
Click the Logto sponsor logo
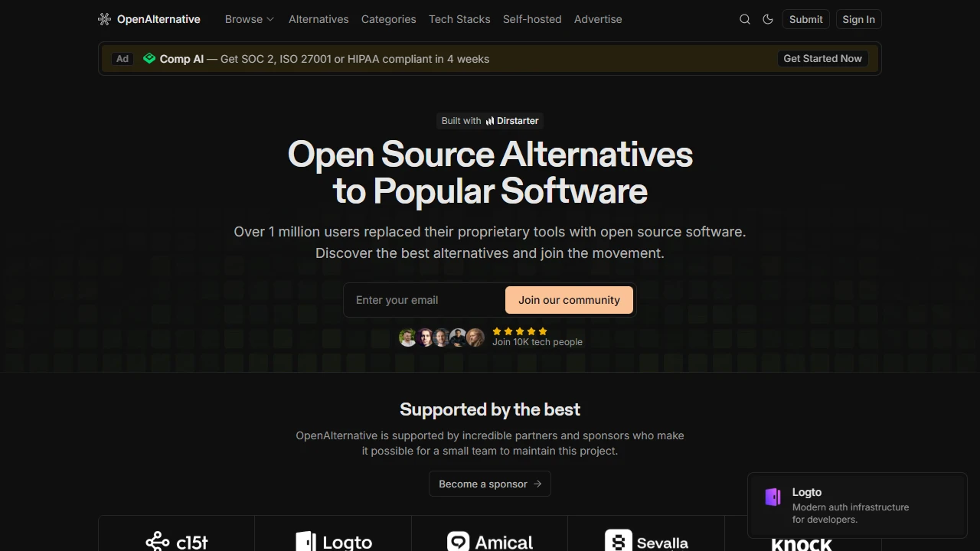tap(333, 540)
